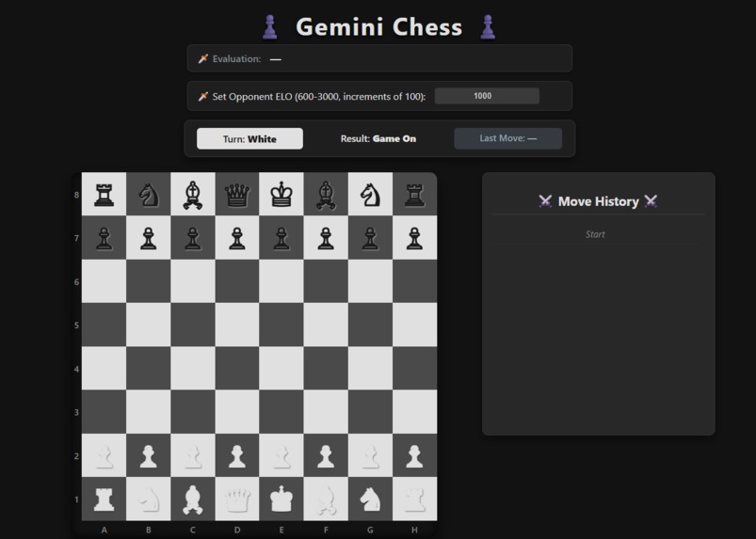Select the white pawn on G2
The height and width of the screenshot is (539, 756).
tap(370, 456)
